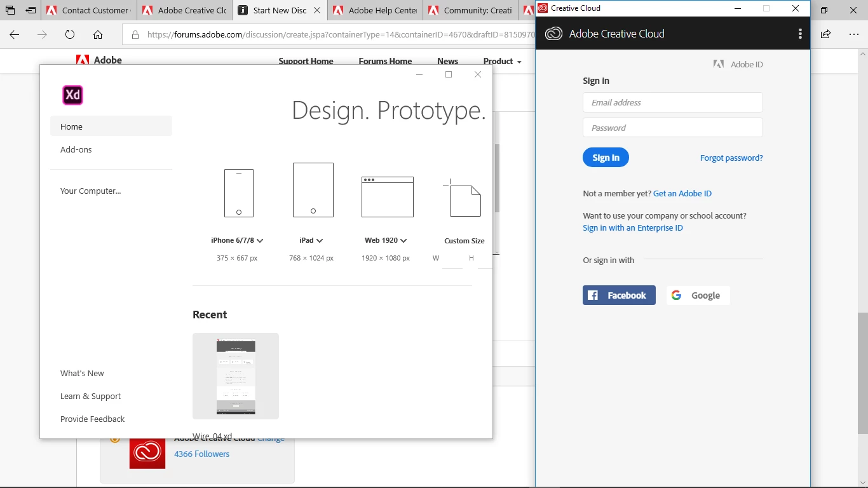868x488 pixels.
Task: Click the Email address field
Action: (x=673, y=102)
